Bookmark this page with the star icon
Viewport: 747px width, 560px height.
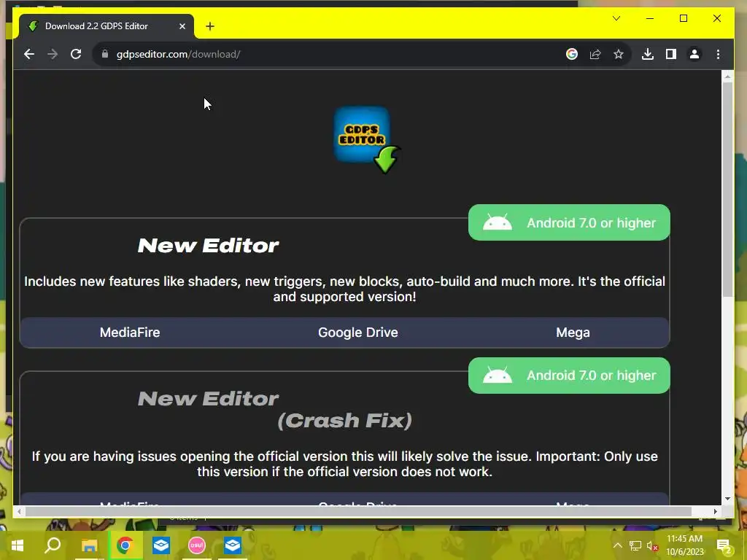tap(619, 54)
